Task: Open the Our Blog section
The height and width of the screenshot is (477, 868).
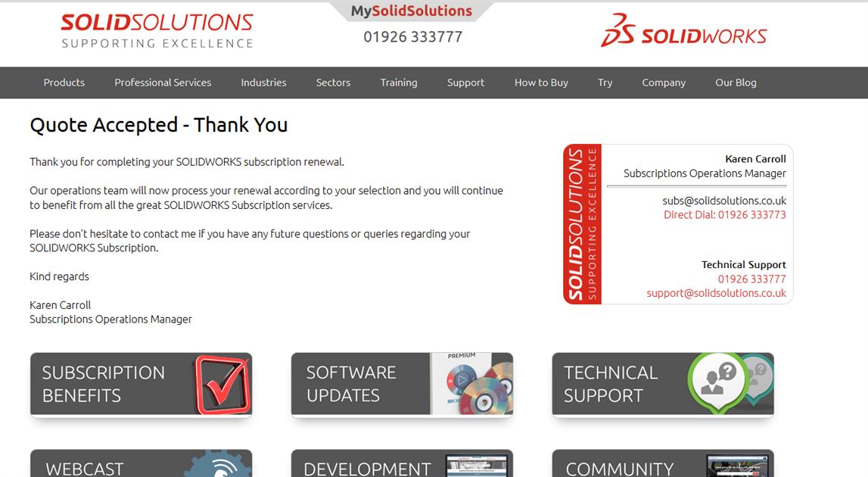Action: point(736,83)
